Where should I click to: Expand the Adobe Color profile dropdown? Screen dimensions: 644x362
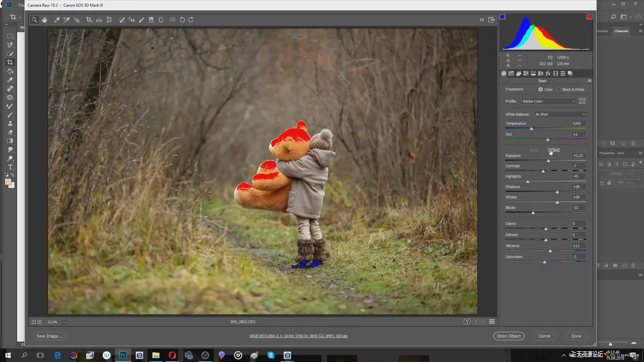click(548, 101)
